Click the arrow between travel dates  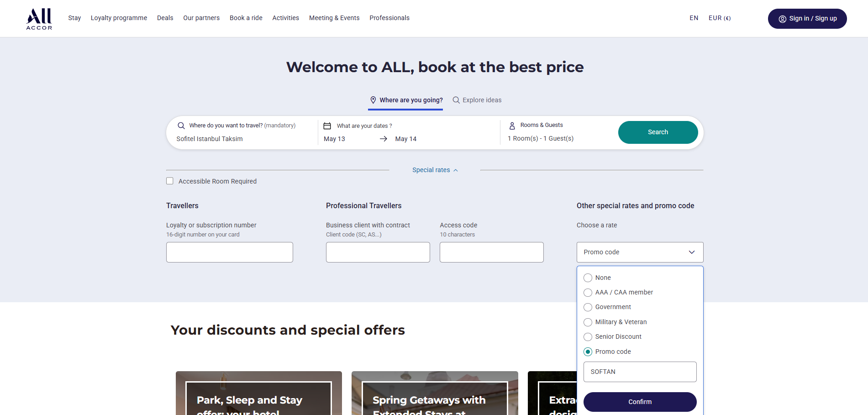[x=384, y=139]
